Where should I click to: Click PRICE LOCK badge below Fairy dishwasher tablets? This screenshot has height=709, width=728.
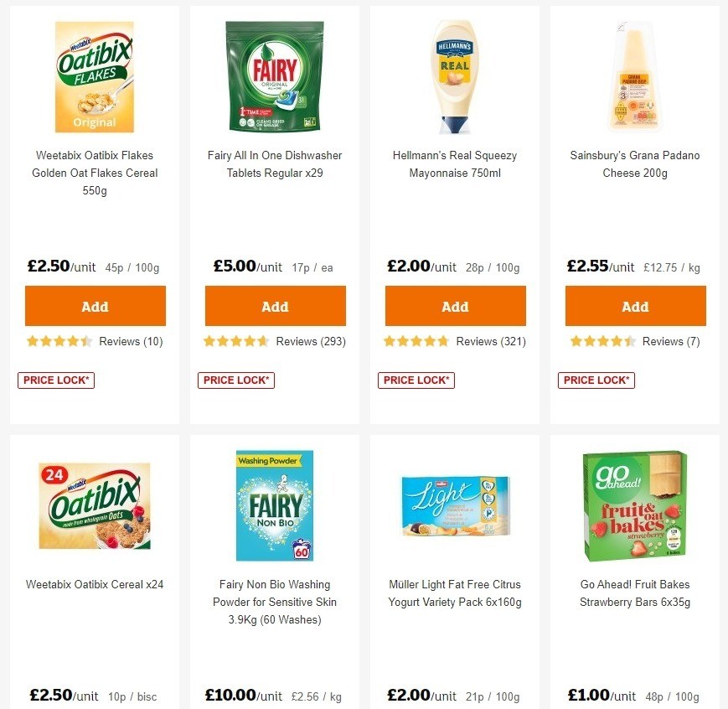click(236, 380)
